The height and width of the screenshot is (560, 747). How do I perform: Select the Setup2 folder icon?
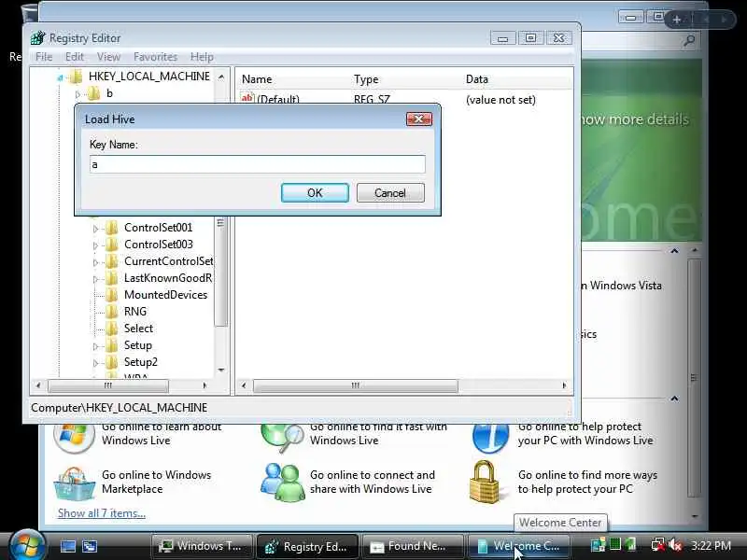tap(111, 362)
